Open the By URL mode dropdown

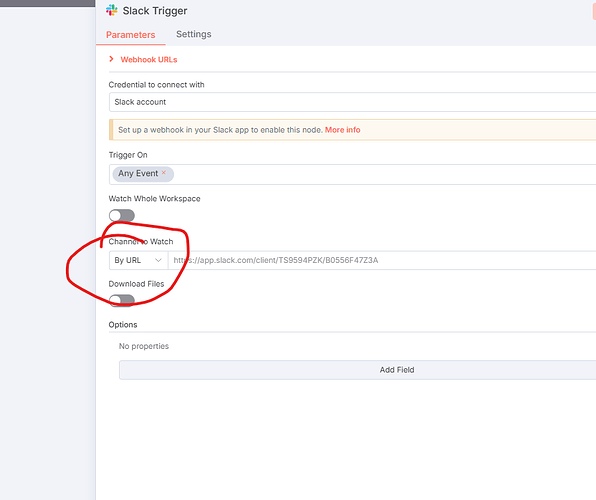pos(138,260)
